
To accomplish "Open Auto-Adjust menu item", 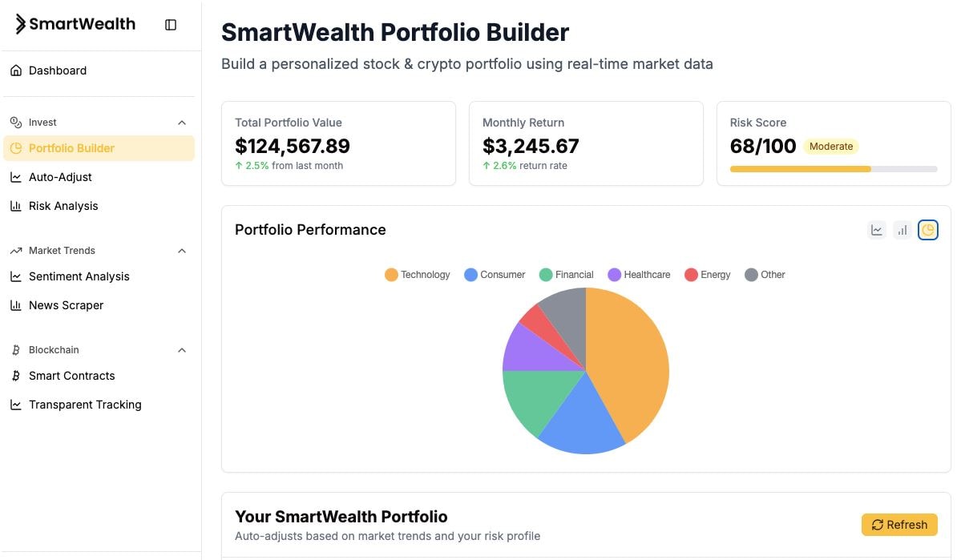I will click(60, 177).
